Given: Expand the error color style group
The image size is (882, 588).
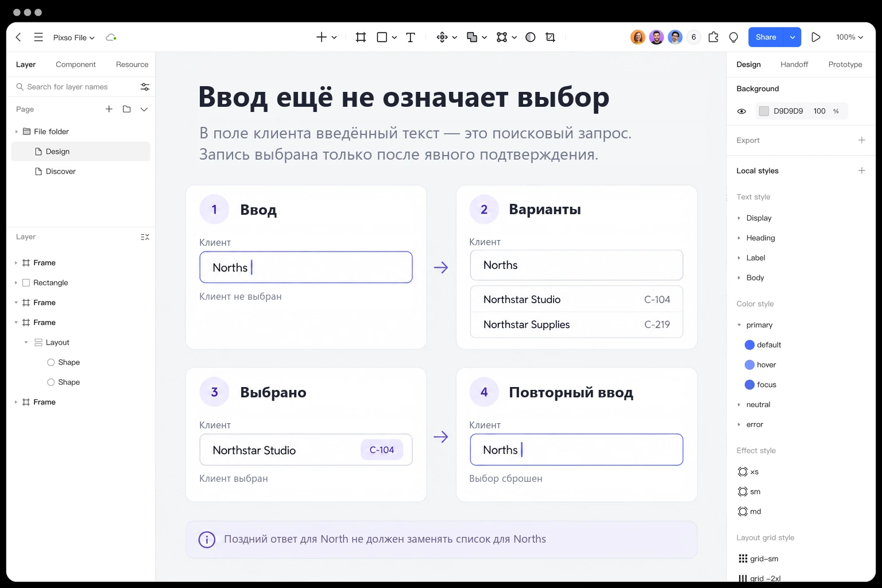Looking at the screenshot, I should click(x=739, y=424).
